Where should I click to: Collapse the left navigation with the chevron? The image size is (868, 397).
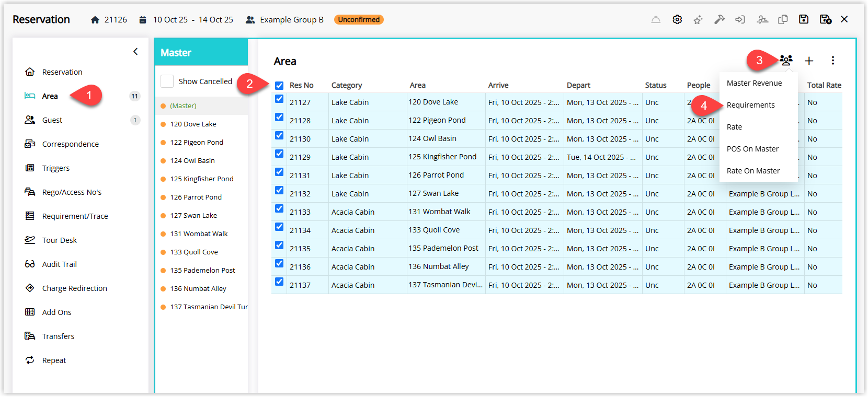pyautogui.click(x=135, y=51)
